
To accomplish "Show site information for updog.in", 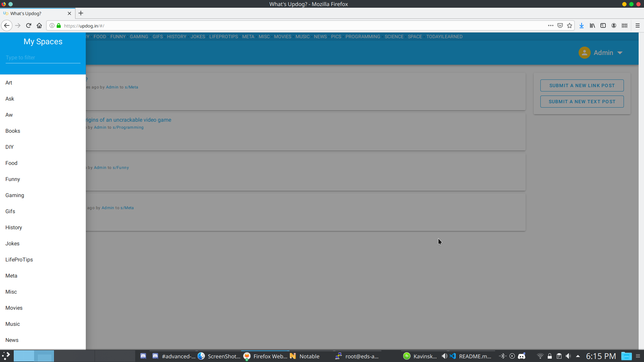I will [52, 26].
